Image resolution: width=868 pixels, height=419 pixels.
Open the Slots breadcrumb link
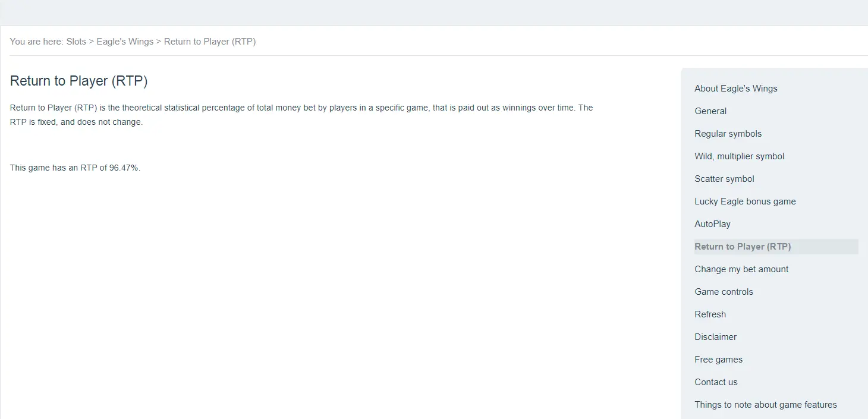click(76, 42)
